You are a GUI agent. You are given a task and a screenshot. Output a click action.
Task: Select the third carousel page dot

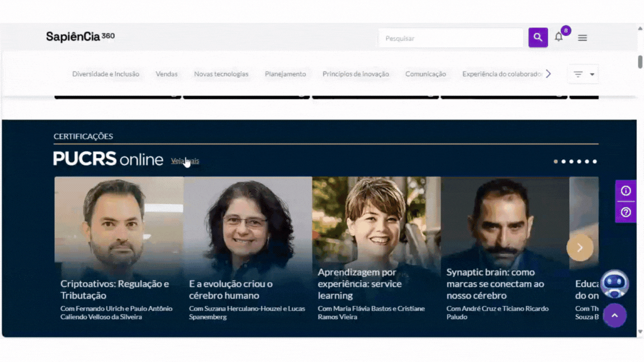[571, 161]
